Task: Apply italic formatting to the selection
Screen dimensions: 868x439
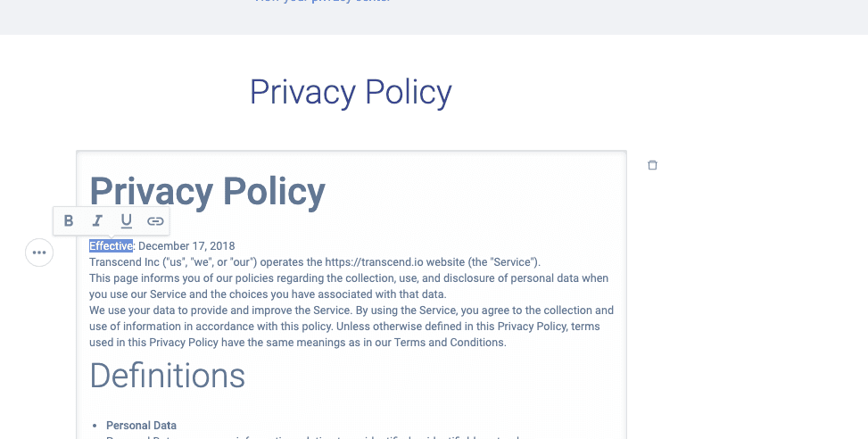Action: coord(97,220)
